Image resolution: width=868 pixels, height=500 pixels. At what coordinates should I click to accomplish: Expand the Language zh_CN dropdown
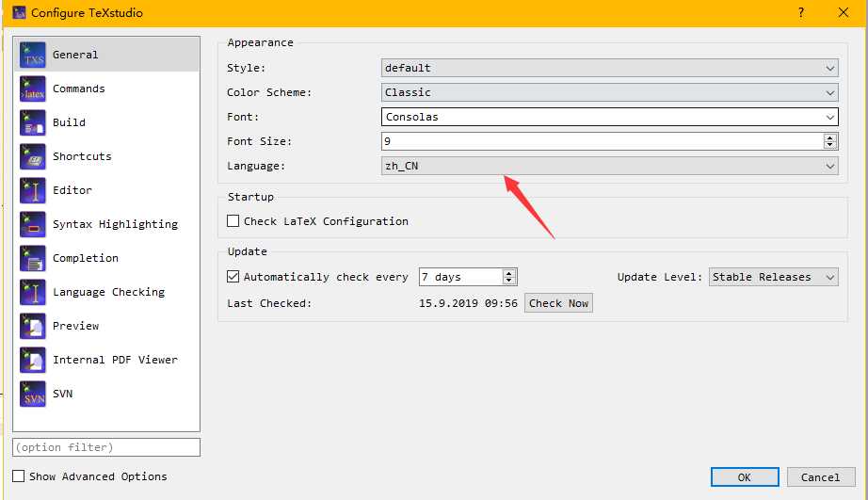click(x=609, y=166)
